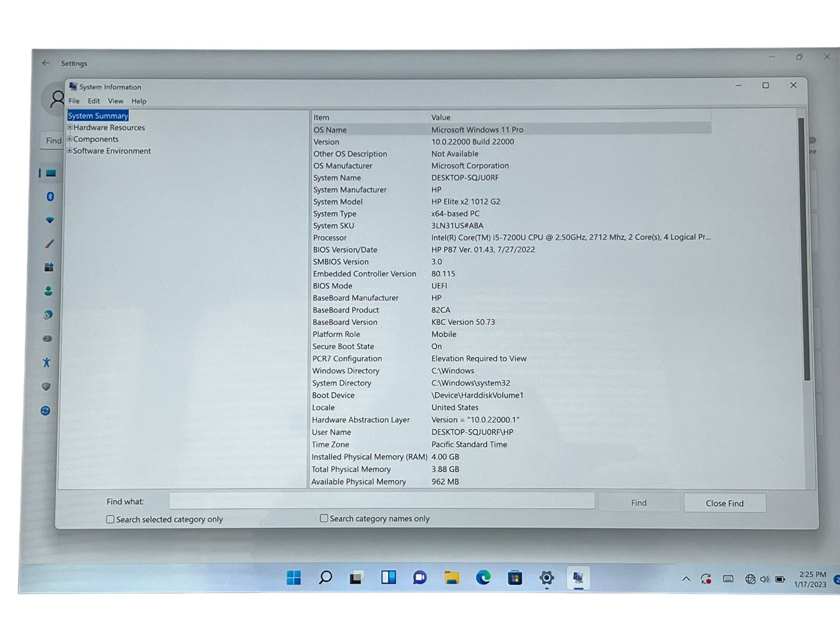This screenshot has height=630, width=840.
Task: Open the Edit menu
Action: [94, 101]
